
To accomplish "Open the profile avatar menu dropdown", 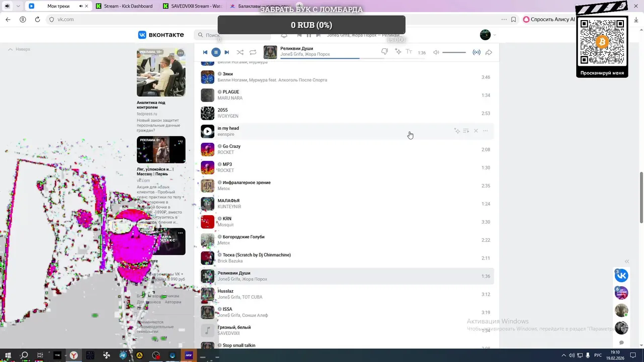I will [x=488, y=35].
